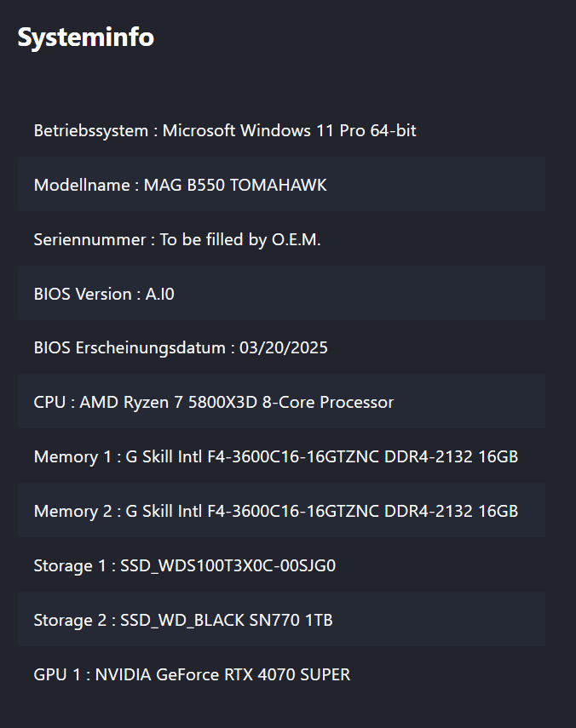Click the 03/20/2025 BIOS date value
This screenshot has width=576, height=728.
click(284, 348)
